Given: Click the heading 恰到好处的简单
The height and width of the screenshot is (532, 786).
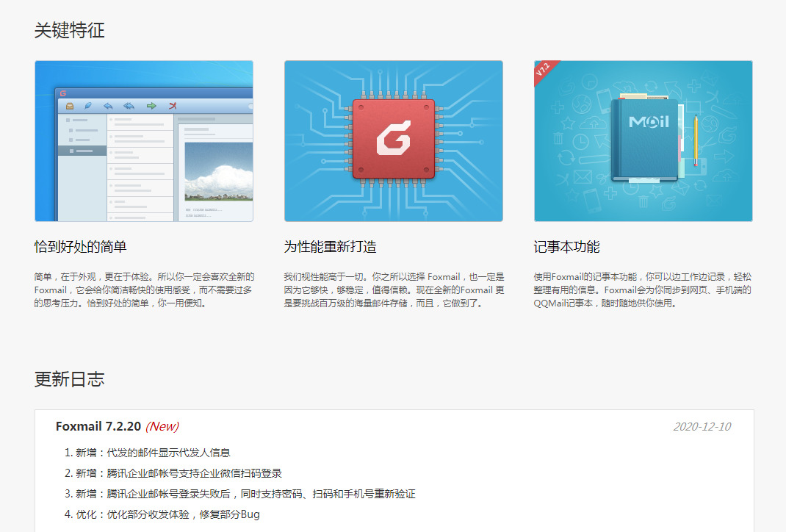Looking at the screenshot, I should (x=80, y=247).
